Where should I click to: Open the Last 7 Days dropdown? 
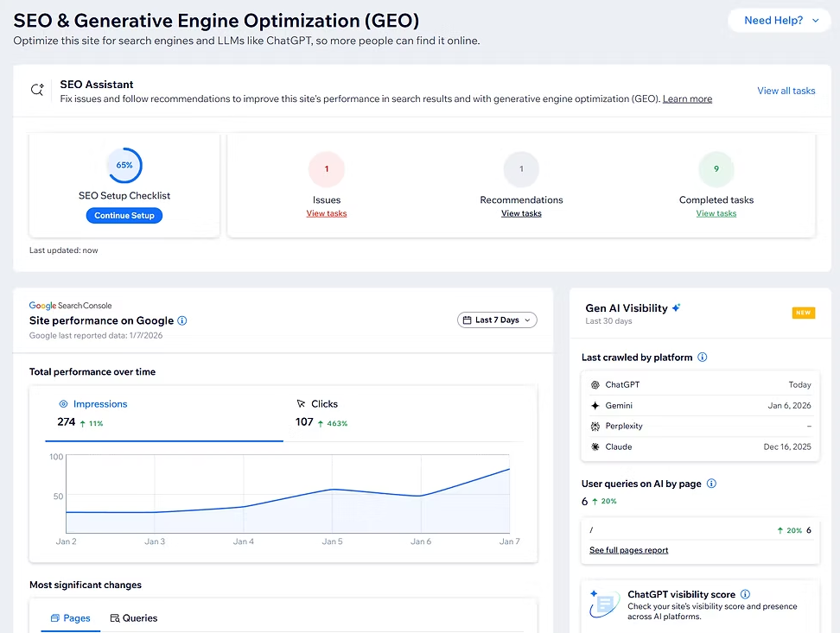497,320
